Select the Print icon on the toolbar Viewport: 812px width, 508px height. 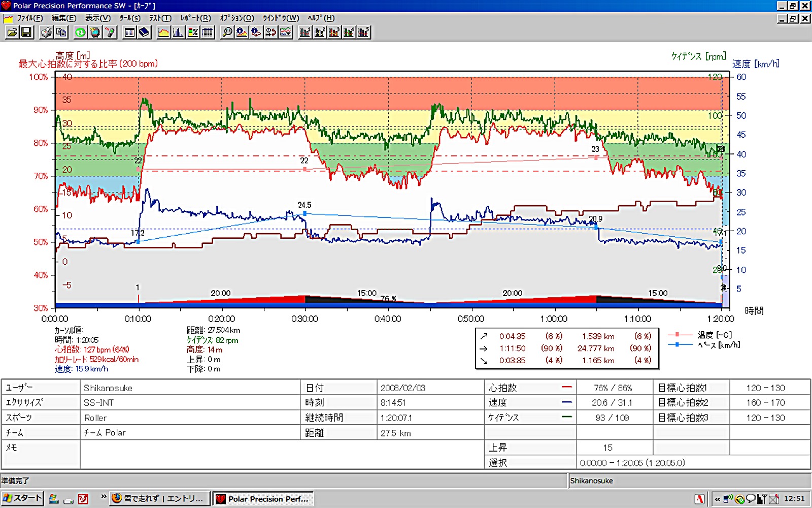(46, 32)
